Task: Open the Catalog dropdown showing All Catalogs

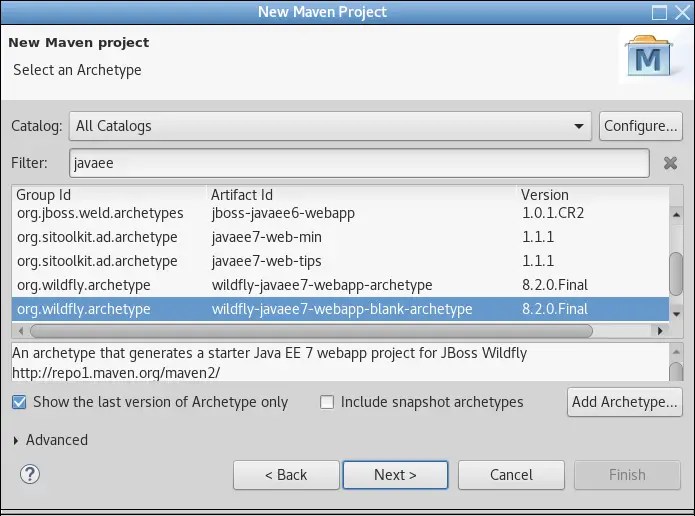Action: click(330, 126)
